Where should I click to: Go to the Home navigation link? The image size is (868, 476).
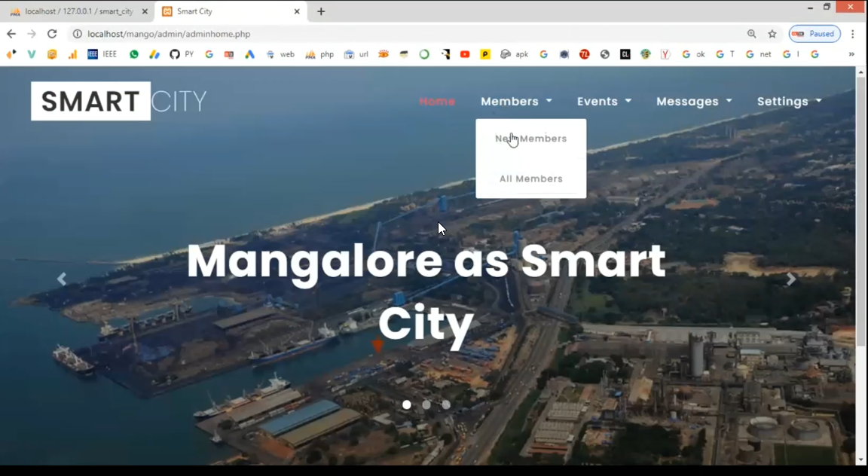(x=437, y=102)
